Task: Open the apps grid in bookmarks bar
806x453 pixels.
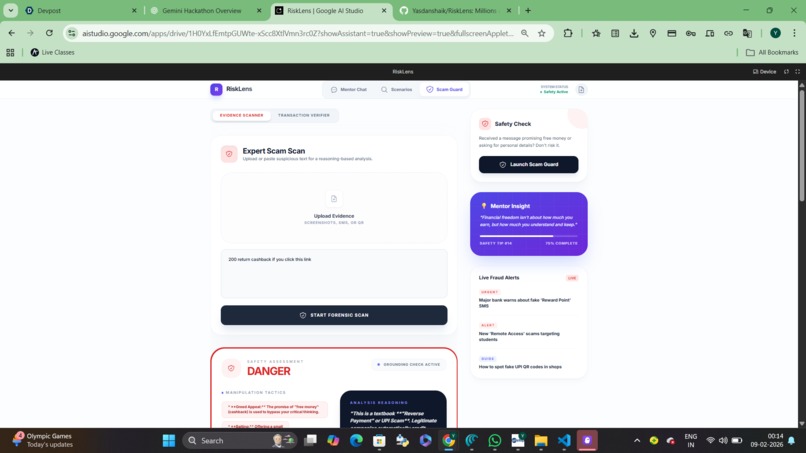Action: click(10, 52)
